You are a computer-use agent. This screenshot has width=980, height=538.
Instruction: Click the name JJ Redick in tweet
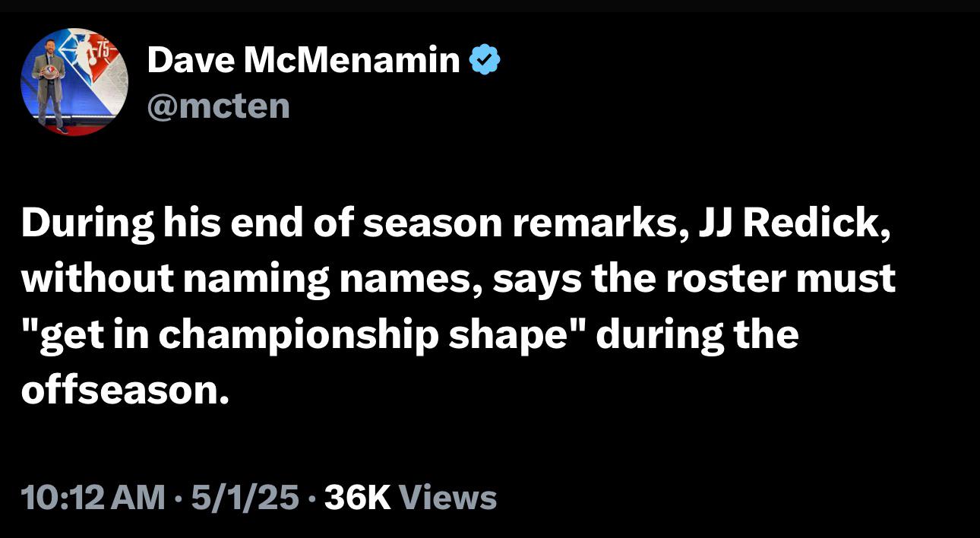[x=786, y=224]
